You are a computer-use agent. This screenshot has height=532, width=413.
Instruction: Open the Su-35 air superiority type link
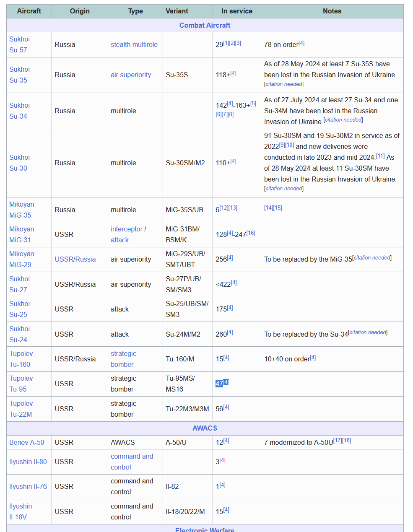(x=131, y=75)
